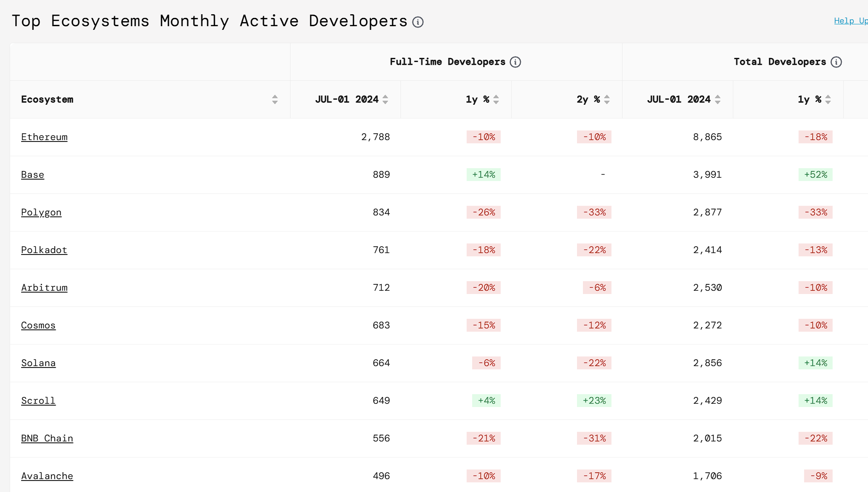Select Arbitrum total developers 2,530

[x=708, y=288]
